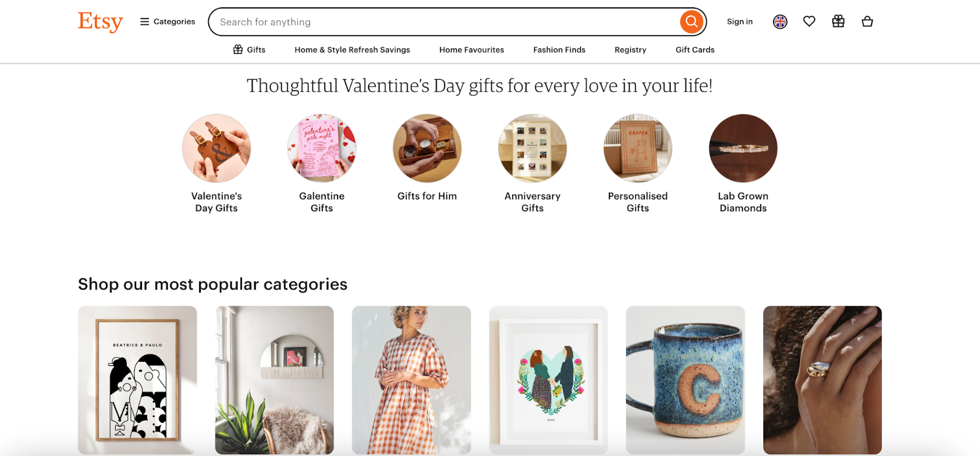Open the Valentine's Day Gifts category circle

216,148
